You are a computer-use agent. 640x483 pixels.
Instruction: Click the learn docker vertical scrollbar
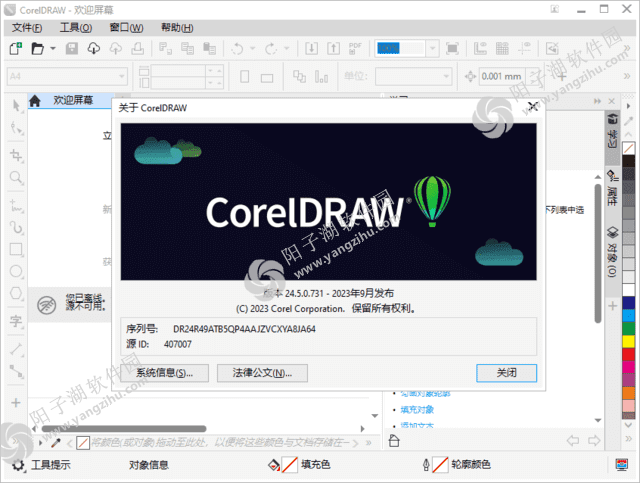pyautogui.click(x=598, y=253)
